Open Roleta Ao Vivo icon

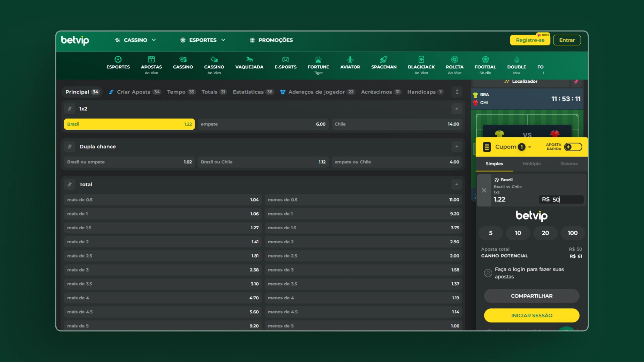pyautogui.click(x=454, y=60)
